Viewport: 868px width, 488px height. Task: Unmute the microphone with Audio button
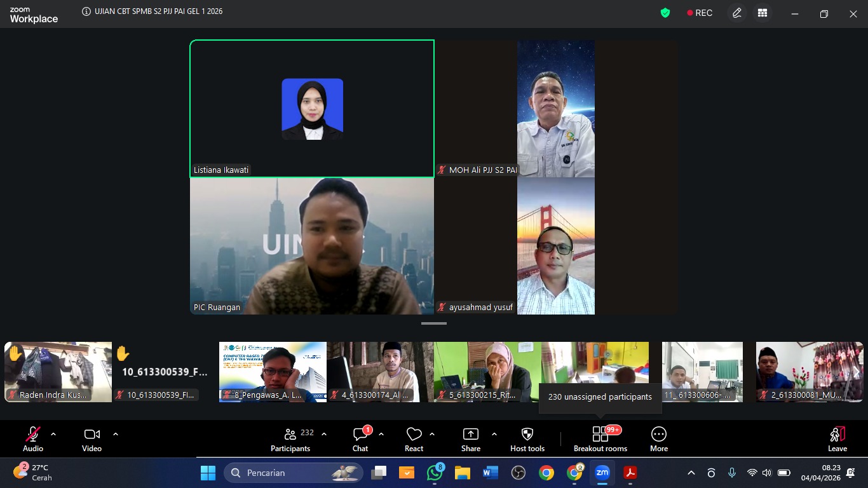pos(33,439)
